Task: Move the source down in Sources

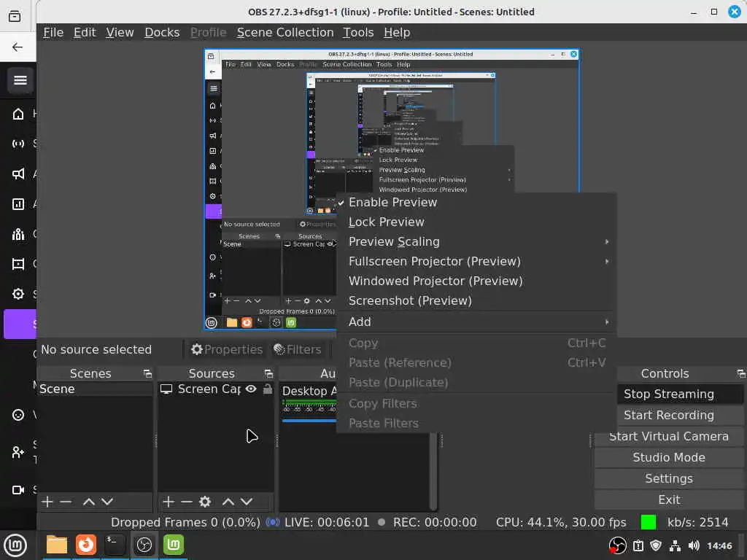Action: (247, 502)
